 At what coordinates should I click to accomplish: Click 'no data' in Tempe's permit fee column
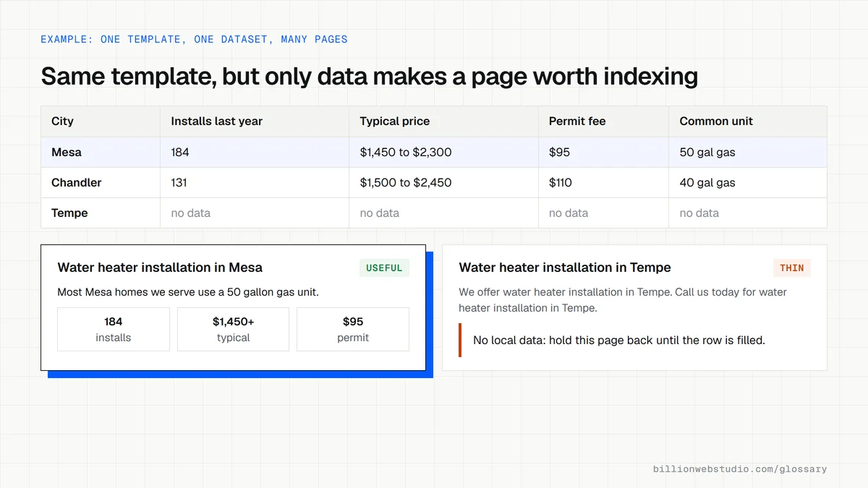tap(603, 213)
